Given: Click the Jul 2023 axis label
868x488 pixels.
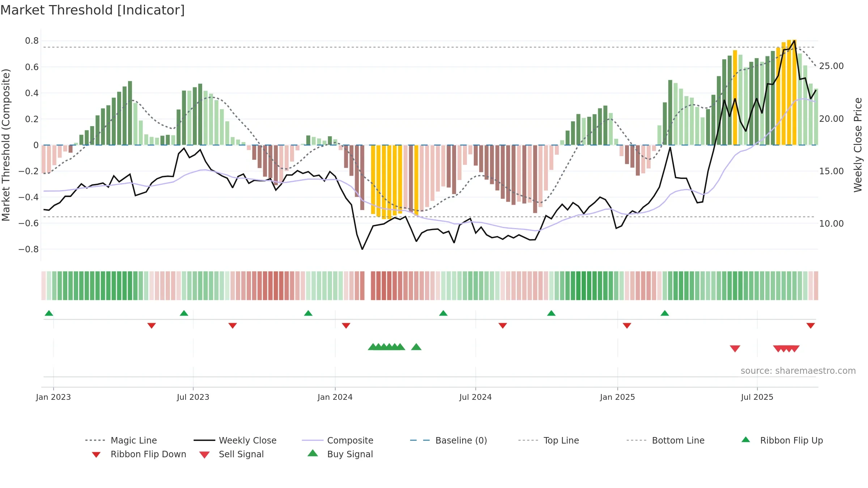Looking at the screenshot, I should coord(193,397).
